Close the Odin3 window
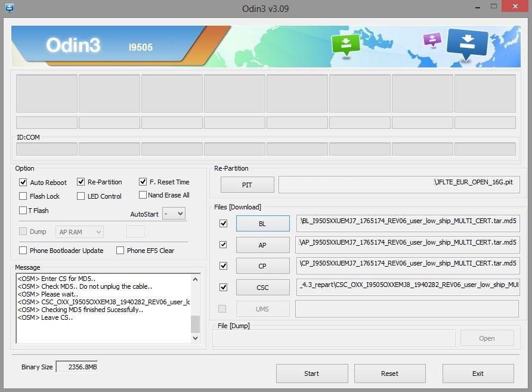The width and height of the screenshot is (532, 392). (x=515, y=6)
